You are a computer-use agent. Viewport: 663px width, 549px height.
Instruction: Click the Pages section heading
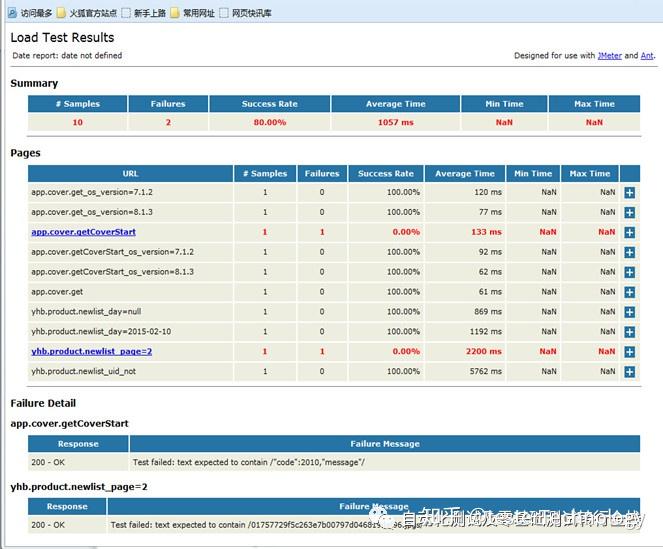25,153
